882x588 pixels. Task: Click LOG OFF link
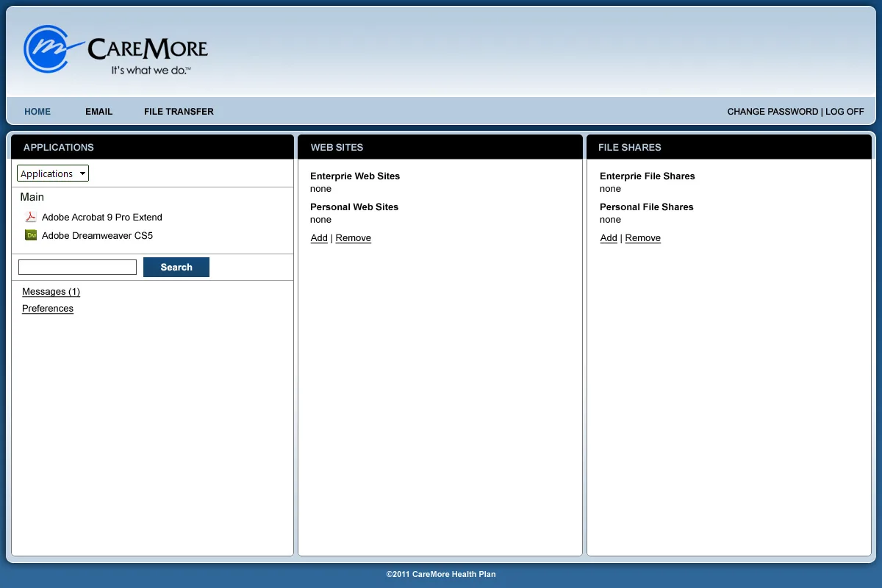845,112
